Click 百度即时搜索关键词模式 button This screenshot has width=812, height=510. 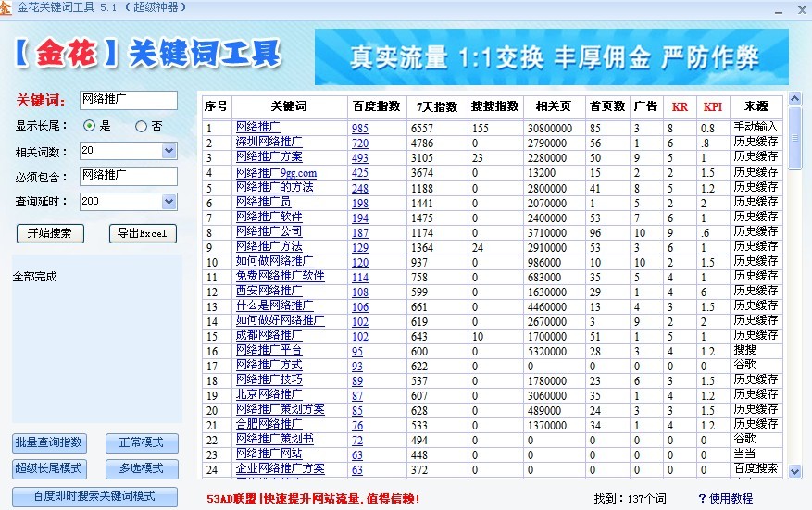click(x=94, y=496)
